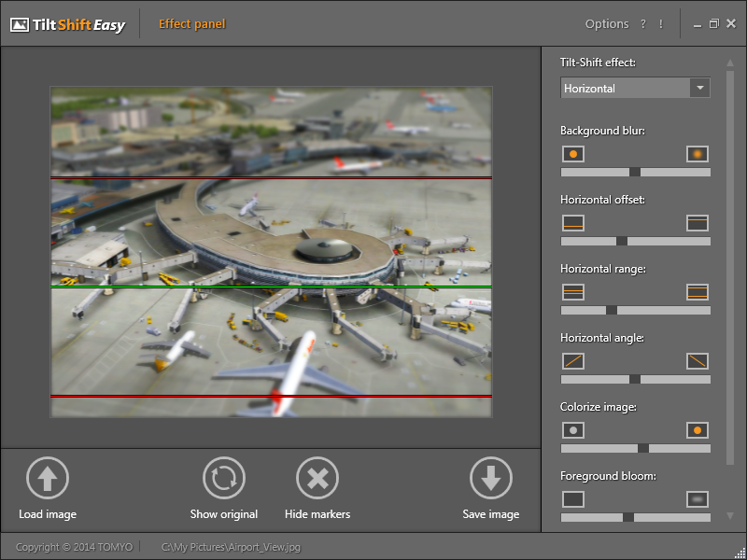Screen dimensions: 747x560
Task: Open the Tilt-Shift effect dropdown arrow
Action: tap(699, 89)
